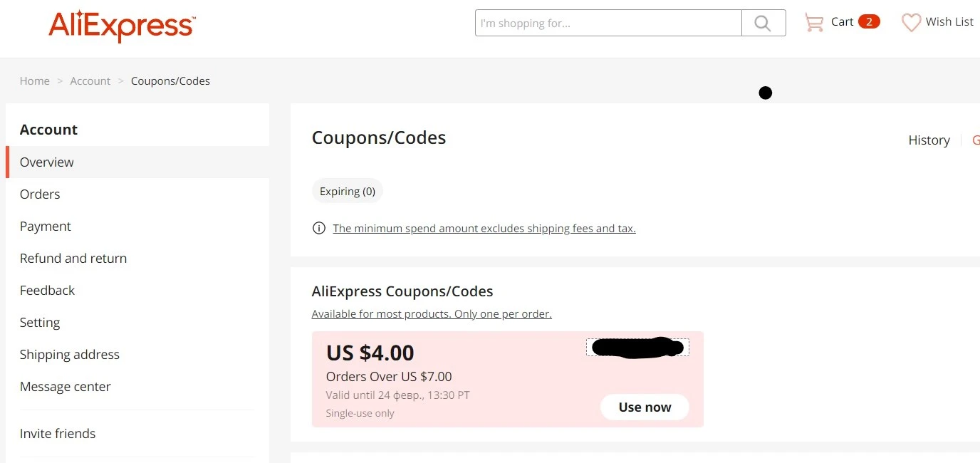Focus the "I'm shopping for..." search field
Viewport: 980px width, 463px height.
(x=609, y=23)
